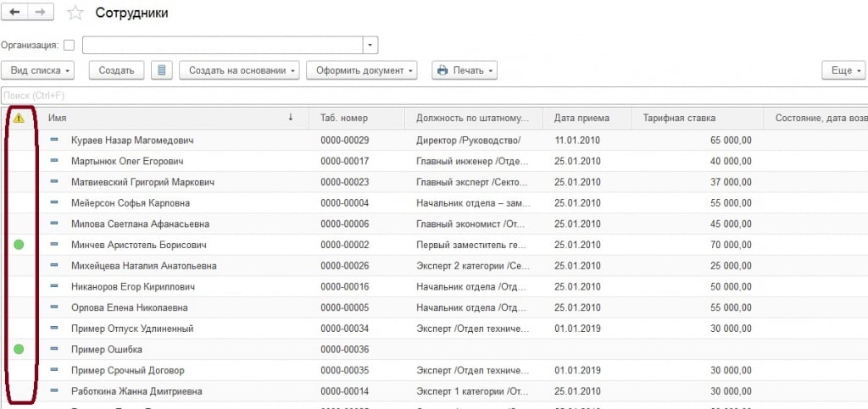Click the back navigation arrow
Viewport: 868px width, 409px height.
coord(14,13)
